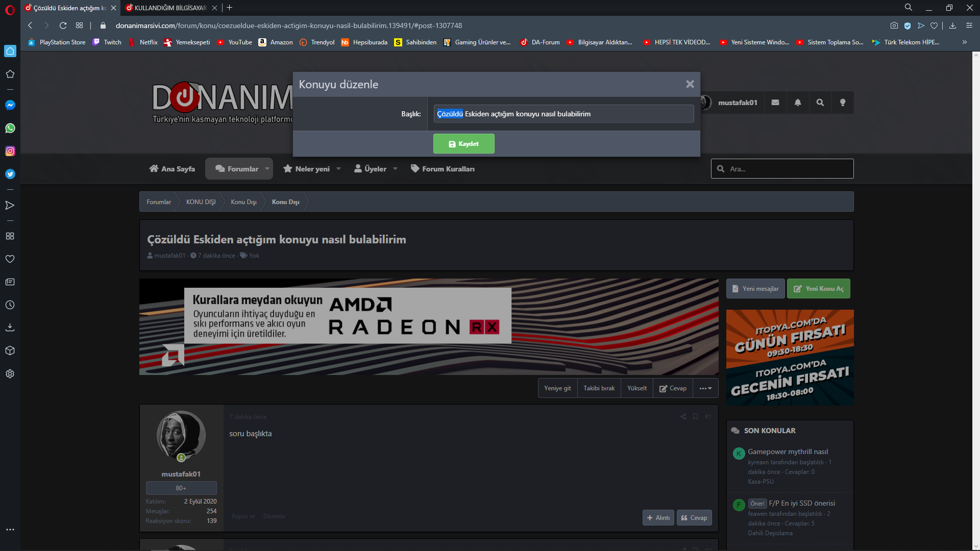Viewport: 980px width, 551px height.
Task: Open the thread more-options menu
Action: click(705, 388)
